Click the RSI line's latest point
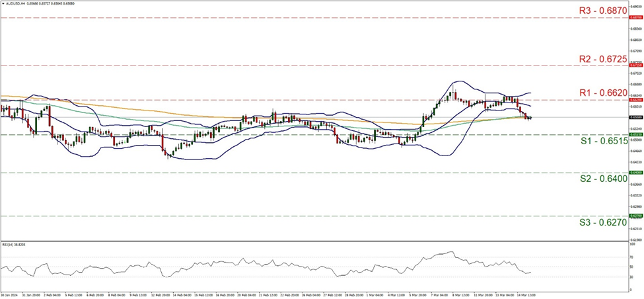Viewport: 644px width, 299px height. coord(532,272)
